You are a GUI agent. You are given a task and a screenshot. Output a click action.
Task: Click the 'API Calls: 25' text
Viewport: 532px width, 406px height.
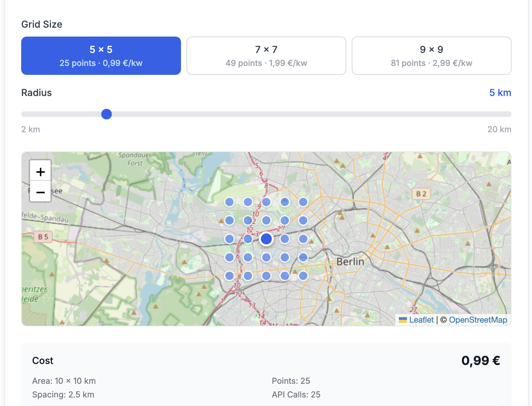click(x=296, y=395)
